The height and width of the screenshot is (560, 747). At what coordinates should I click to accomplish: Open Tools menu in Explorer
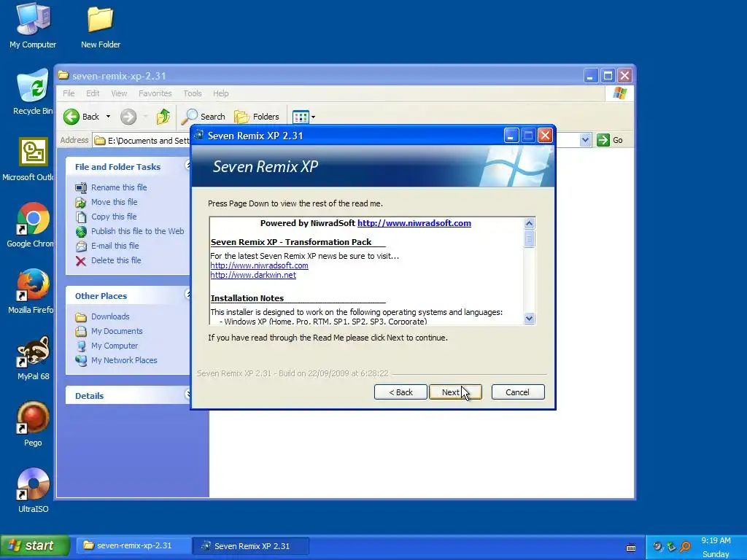coord(193,93)
